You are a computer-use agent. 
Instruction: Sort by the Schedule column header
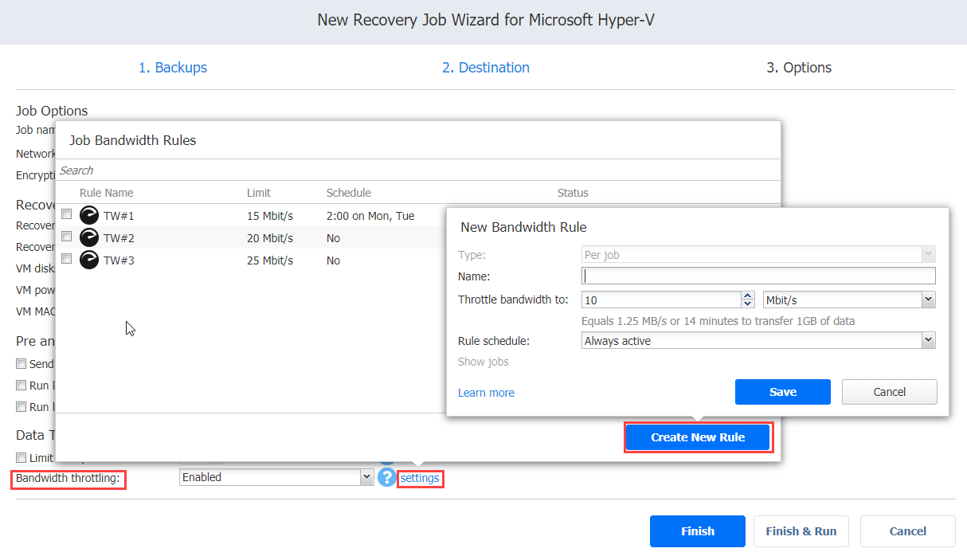[349, 193]
